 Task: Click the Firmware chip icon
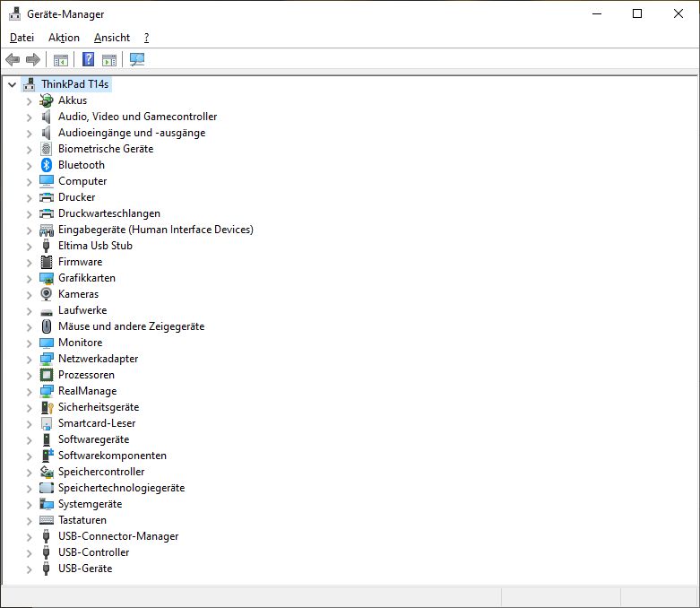(x=47, y=262)
